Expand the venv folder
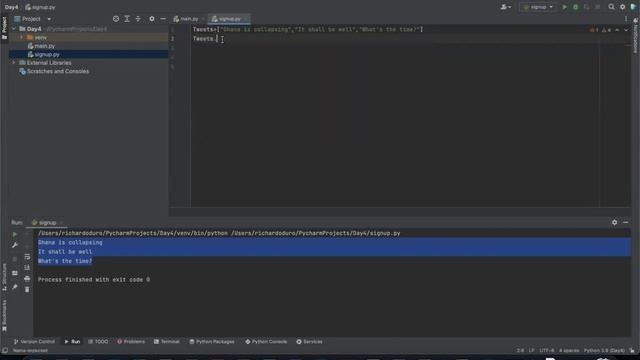Image resolution: width=640 pixels, height=360 pixels. [x=22, y=38]
